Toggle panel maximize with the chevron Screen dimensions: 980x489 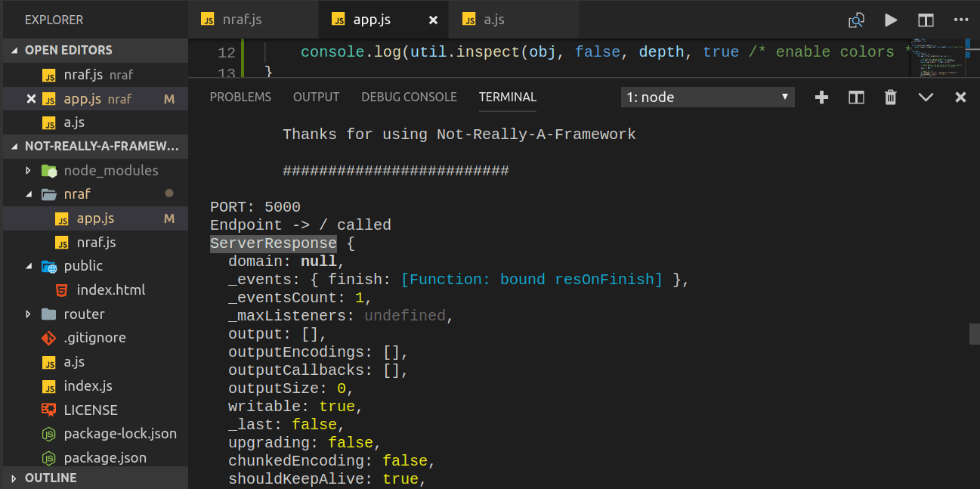pos(926,97)
